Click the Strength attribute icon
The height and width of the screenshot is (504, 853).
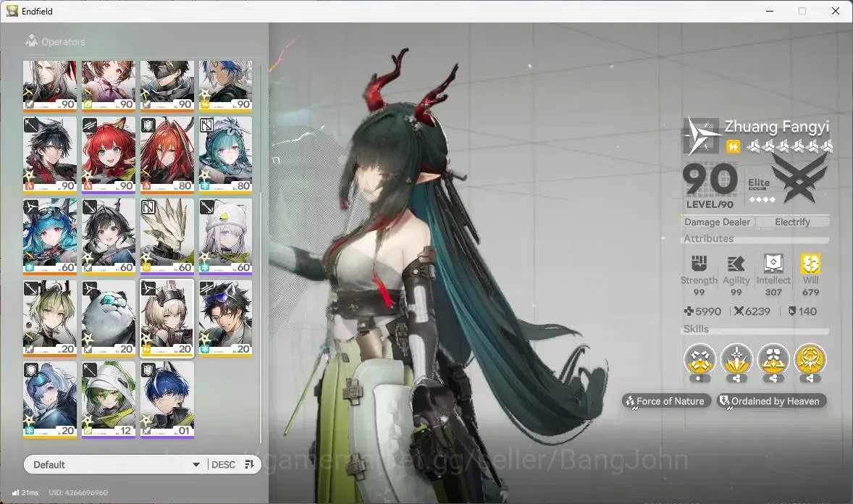699,264
